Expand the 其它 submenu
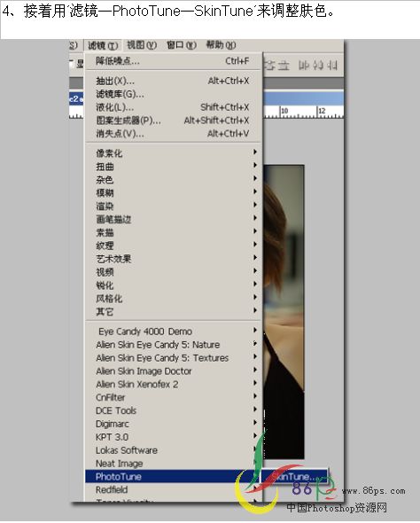This screenshot has height=523, width=420. (x=174, y=311)
